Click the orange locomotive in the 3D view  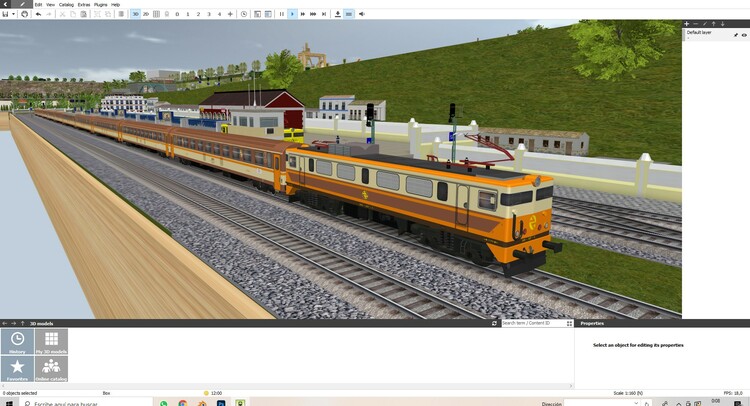[421, 206]
